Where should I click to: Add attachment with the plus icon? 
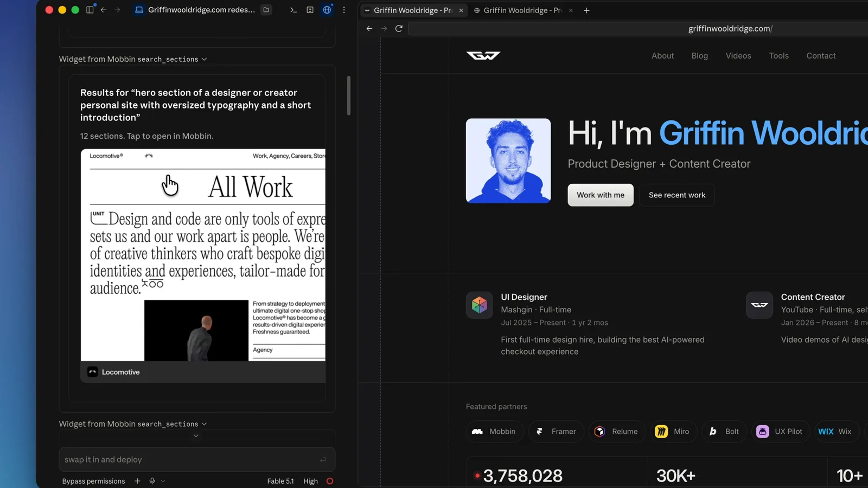coord(137,481)
